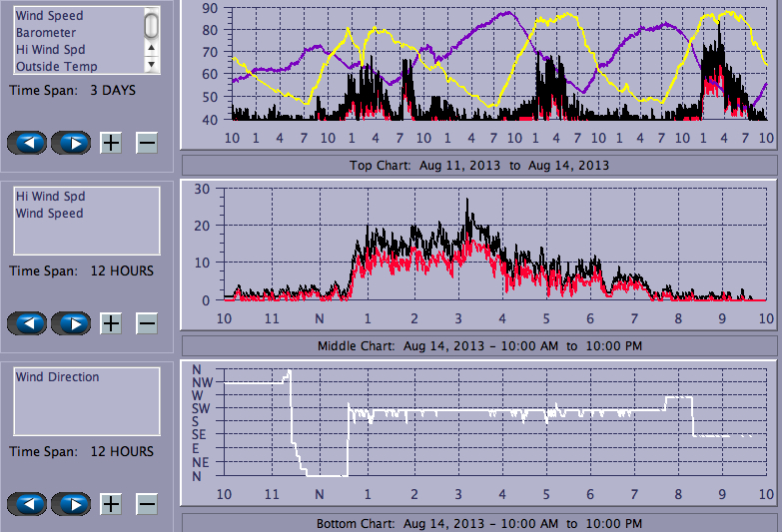The image size is (782, 532).
Task: Click the Middle Chart date range label bar
Action: (479, 345)
